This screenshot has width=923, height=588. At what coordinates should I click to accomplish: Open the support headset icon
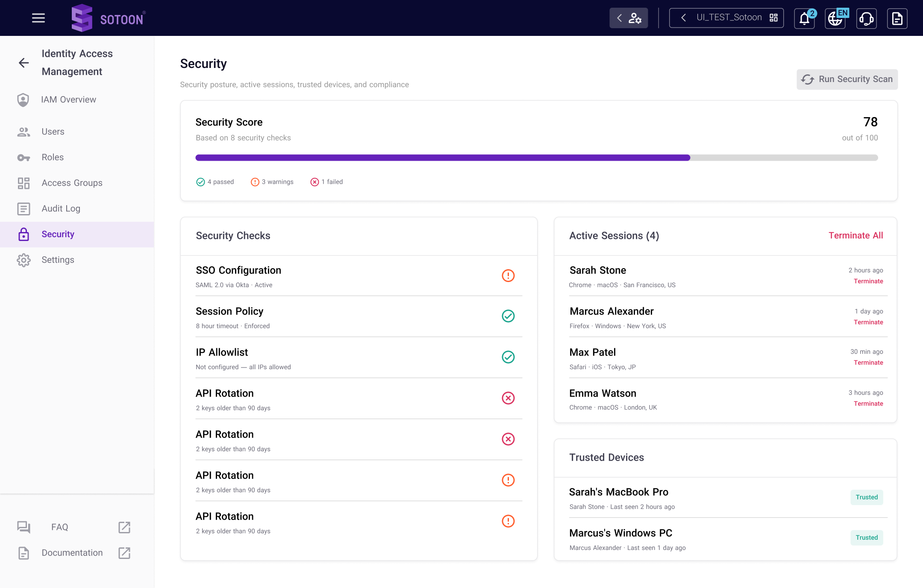pyautogui.click(x=867, y=18)
